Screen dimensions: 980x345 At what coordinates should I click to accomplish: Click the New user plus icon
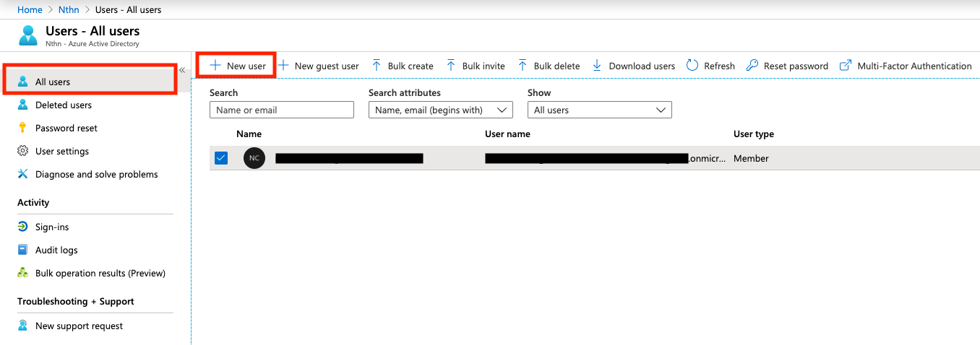point(215,66)
